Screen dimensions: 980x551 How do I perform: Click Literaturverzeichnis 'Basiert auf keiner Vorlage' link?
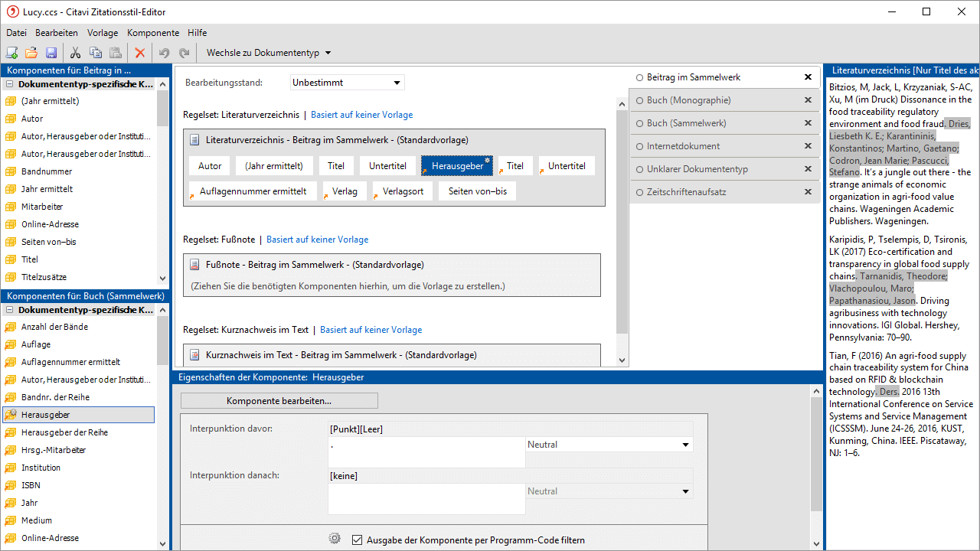(x=361, y=115)
